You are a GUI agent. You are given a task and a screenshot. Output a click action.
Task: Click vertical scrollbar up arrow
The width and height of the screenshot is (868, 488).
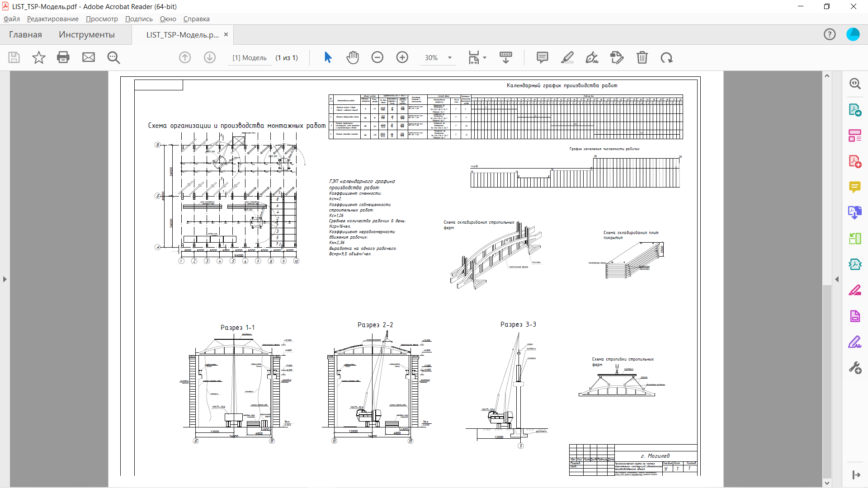tap(827, 75)
